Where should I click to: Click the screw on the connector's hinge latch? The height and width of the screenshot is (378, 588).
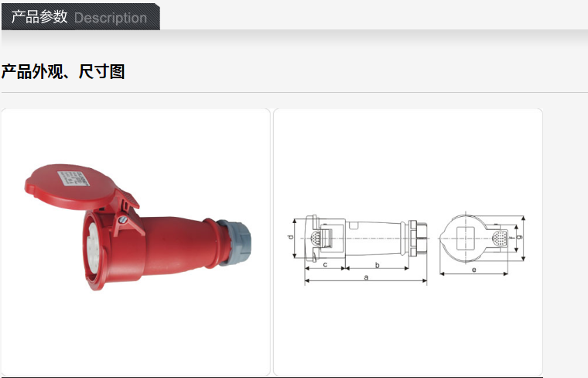point(122,220)
